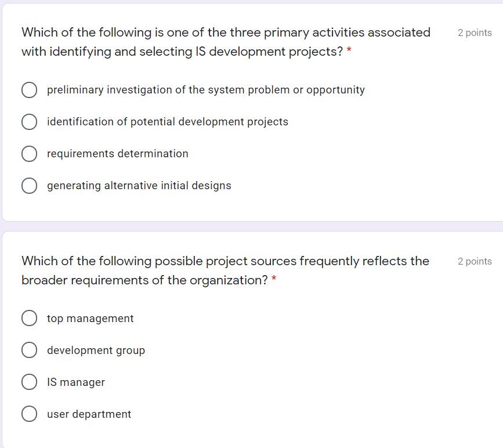Choose 'identification of potential development projects' option
The width and height of the screenshot is (503, 448).
tap(29, 122)
